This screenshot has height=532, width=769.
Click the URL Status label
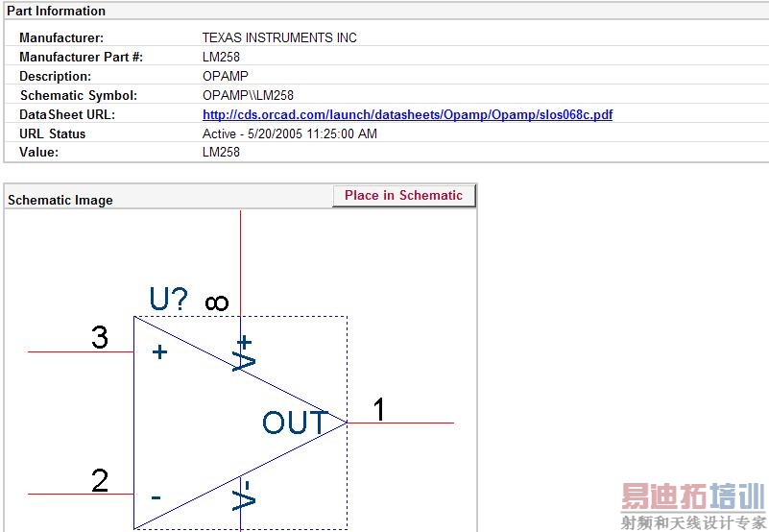pos(53,133)
